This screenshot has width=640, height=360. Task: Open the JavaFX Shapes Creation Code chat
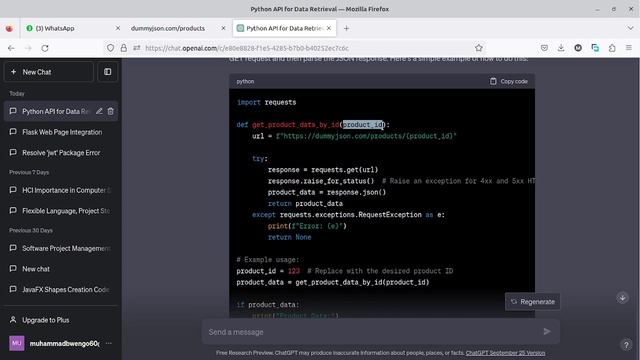(61, 289)
